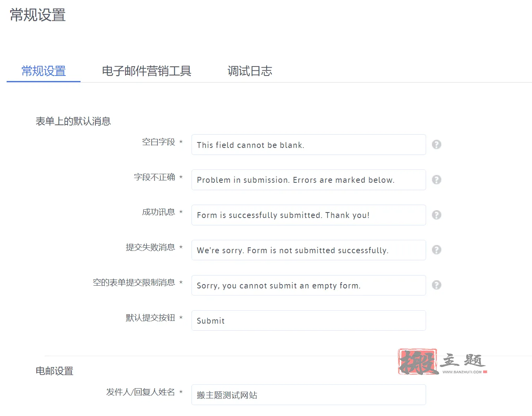Click the 发件人/回复人姓名 label

(x=141, y=392)
